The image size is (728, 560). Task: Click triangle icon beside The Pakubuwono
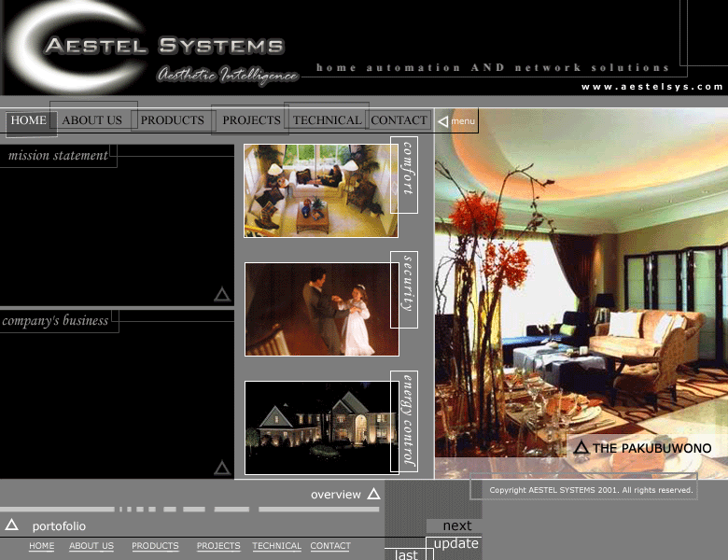(581, 448)
